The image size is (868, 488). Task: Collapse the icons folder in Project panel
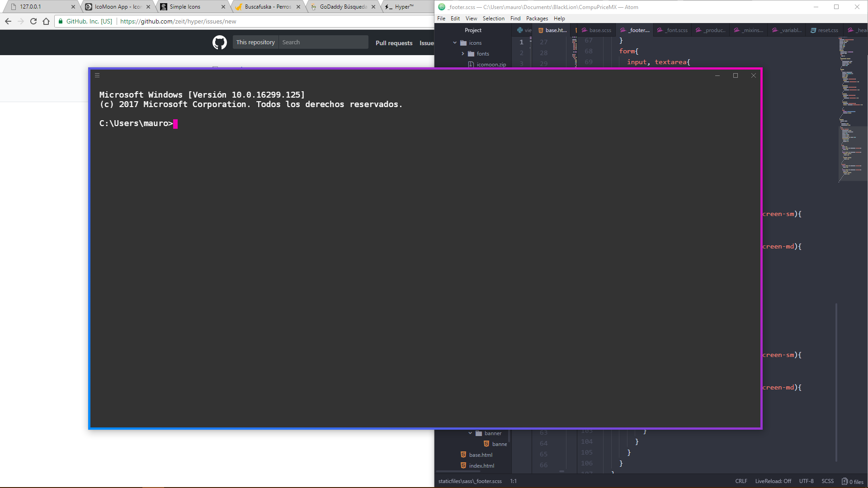click(455, 42)
